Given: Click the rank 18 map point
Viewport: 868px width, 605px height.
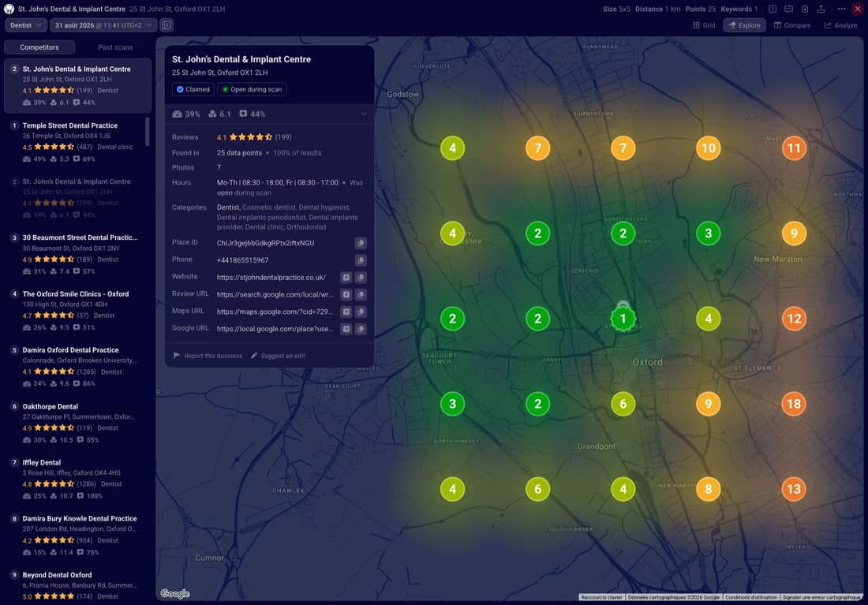Looking at the screenshot, I should pyautogui.click(x=794, y=404).
